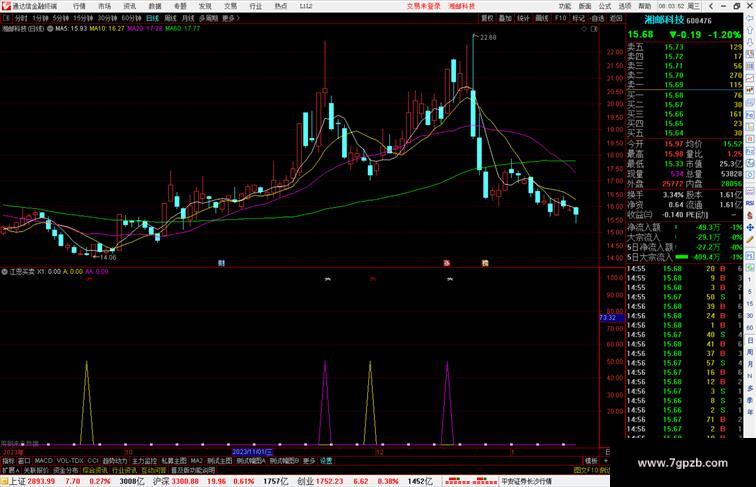Image resolution: width=756 pixels, height=487 pixels.
Task: Open the 帮助 menu in the title bar
Action: 645,6
